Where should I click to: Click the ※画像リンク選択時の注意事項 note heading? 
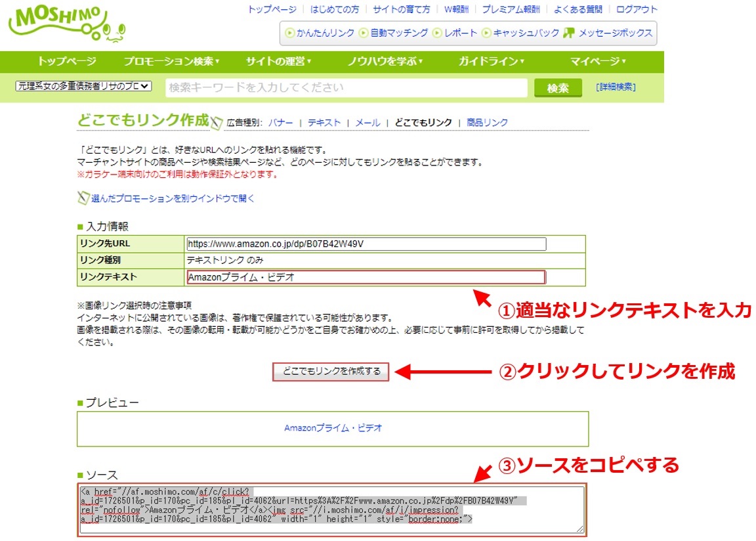pyautogui.click(x=135, y=305)
